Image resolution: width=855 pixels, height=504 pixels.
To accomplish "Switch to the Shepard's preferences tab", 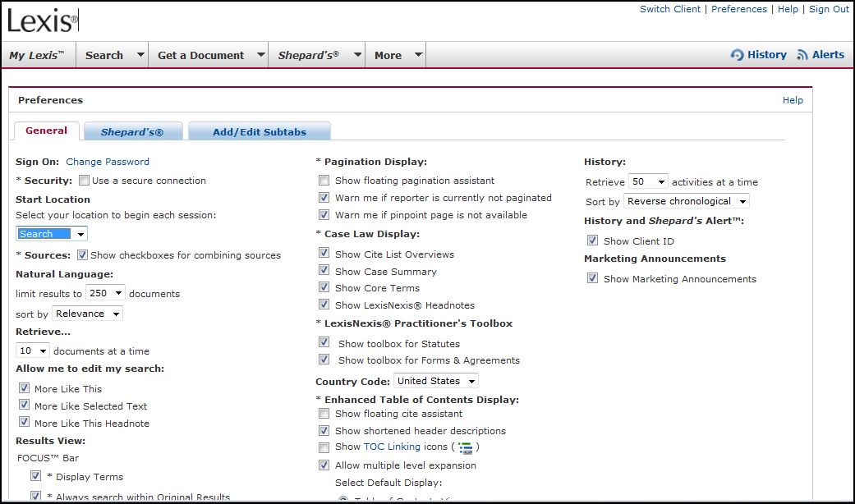I will click(x=132, y=132).
